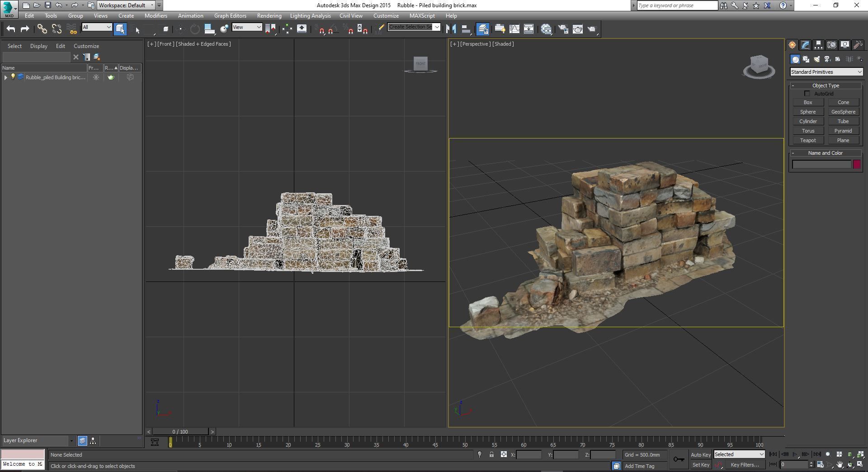
Task: Click the Undo arrow in main toolbar
Action: pyautogui.click(x=11, y=29)
